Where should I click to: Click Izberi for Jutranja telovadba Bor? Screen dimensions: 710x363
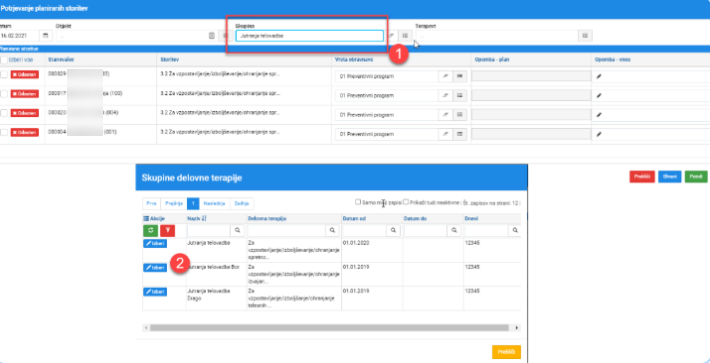155,267
